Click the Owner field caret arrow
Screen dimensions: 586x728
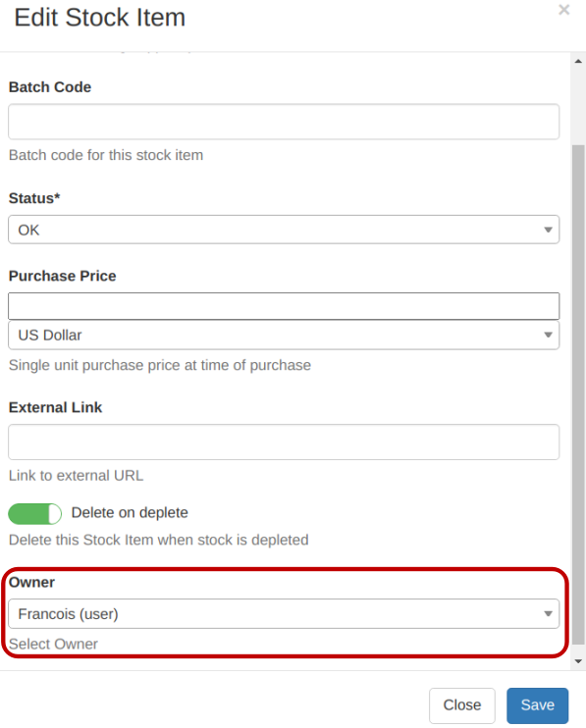(548, 614)
